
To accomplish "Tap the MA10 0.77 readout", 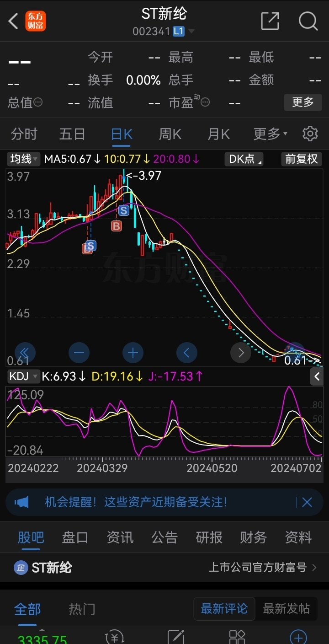I will pyautogui.click(x=127, y=159).
